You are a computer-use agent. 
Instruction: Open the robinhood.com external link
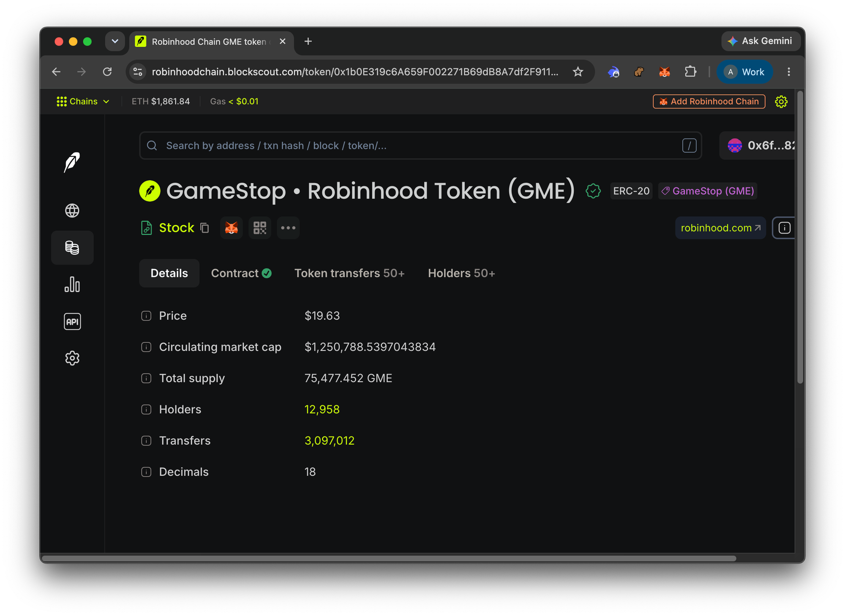coord(720,228)
